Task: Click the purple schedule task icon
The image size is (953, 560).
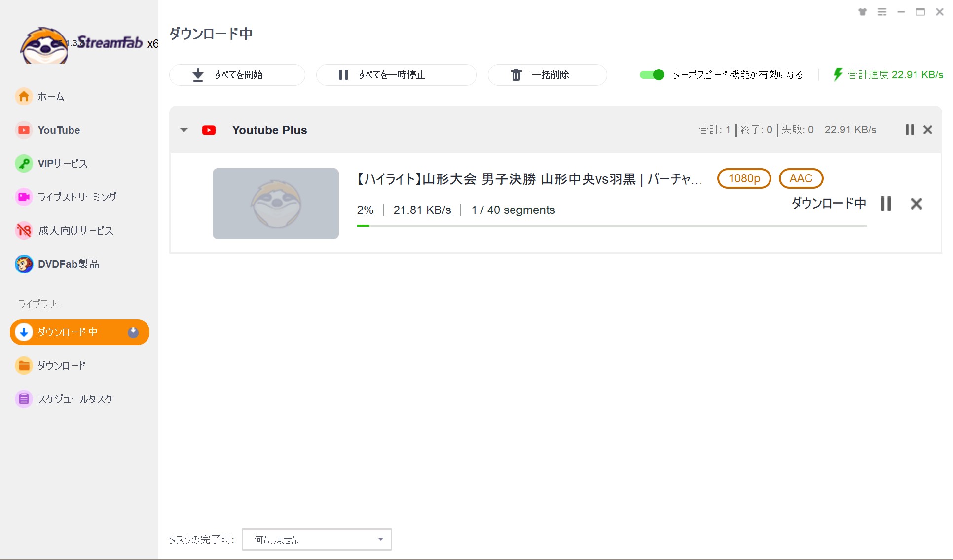Action: (24, 399)
